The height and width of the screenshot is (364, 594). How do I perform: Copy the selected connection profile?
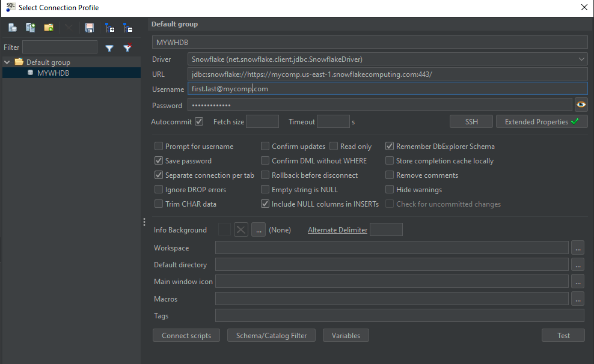[30, 27]
